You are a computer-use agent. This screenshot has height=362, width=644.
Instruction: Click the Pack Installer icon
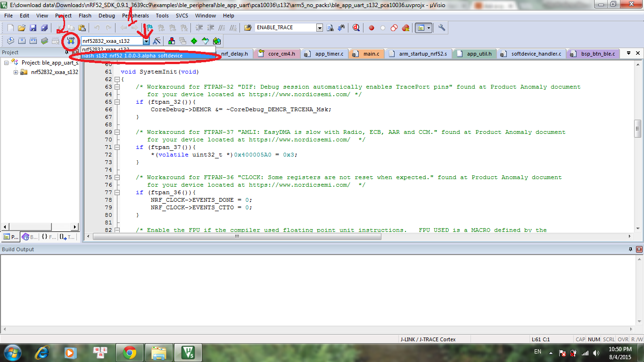pyautogui.click(x=216, y=41)
